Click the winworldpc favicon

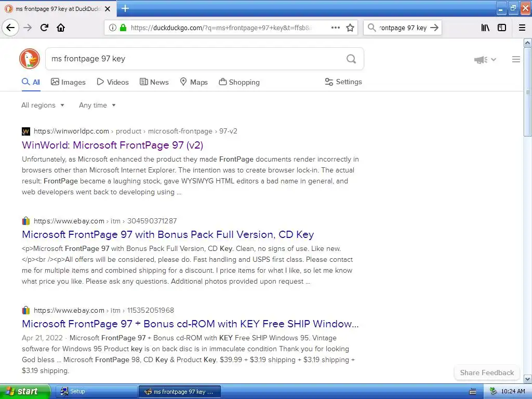coord(26,131)
